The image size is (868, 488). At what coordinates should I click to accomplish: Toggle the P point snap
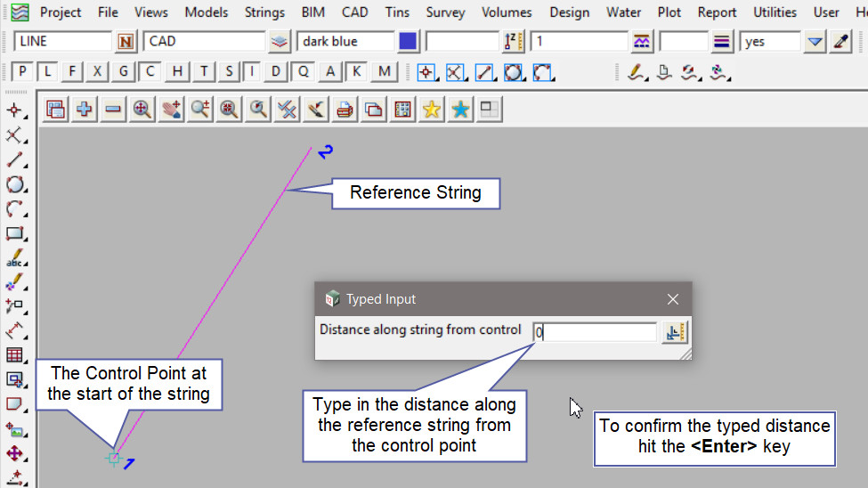click(x=22, y=71)
